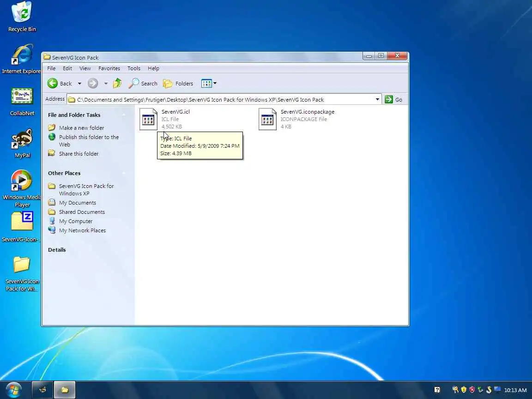Expand the Forward history dropdown arrow

point(106,84)
